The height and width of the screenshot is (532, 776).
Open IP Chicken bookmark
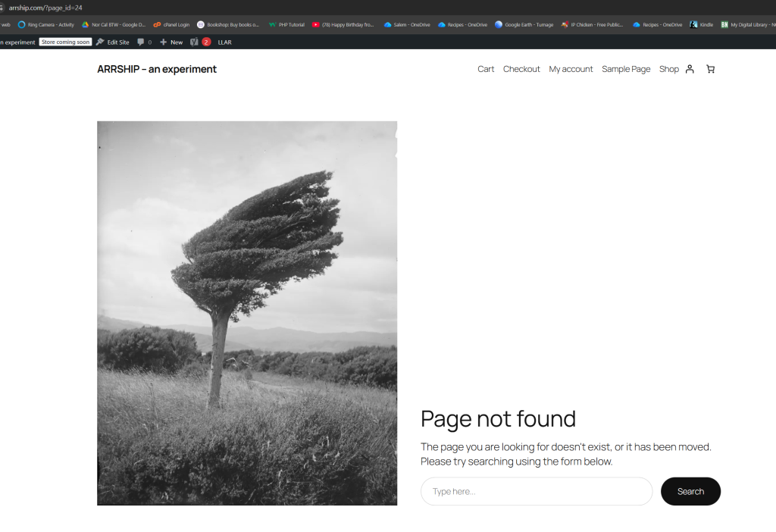[x=593, y=25]
